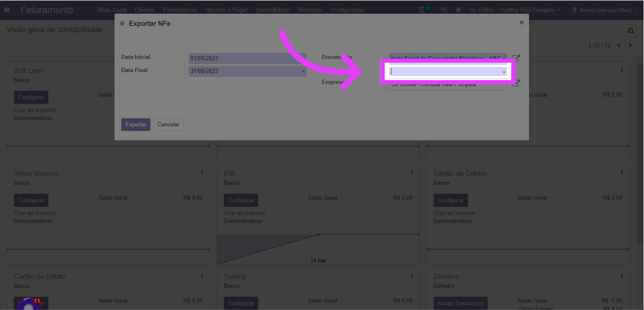Go to previous page arrow in pager
Screen dimensions: 644x310
click(x=619, y=46)
